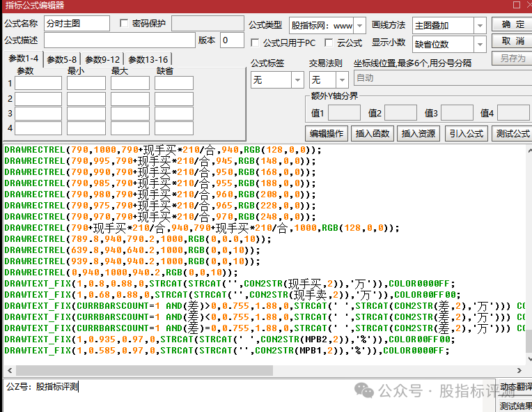
Task: Click the 版本 number field
Action: coord(232,40)
